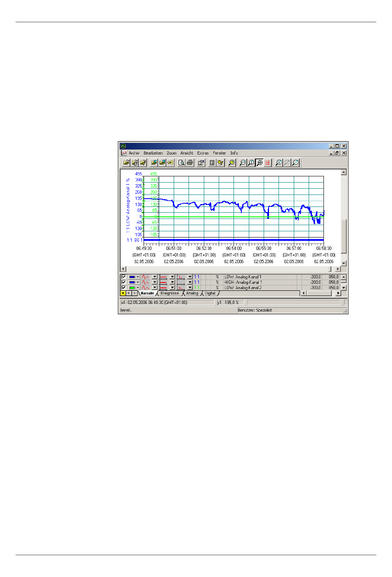The image size is (392, 577).
Task: Open the Fenster menu
Action: pos(220,153)
